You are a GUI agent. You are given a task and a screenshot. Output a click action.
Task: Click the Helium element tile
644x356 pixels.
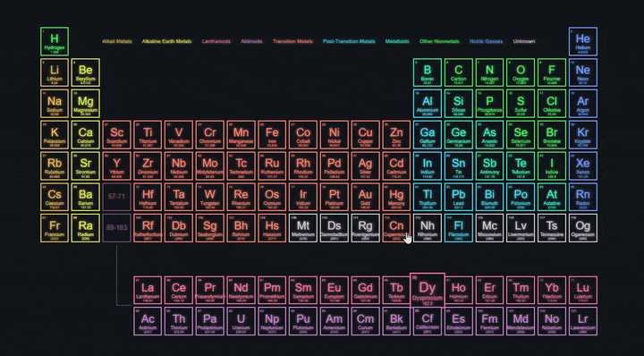click(583, 41)
